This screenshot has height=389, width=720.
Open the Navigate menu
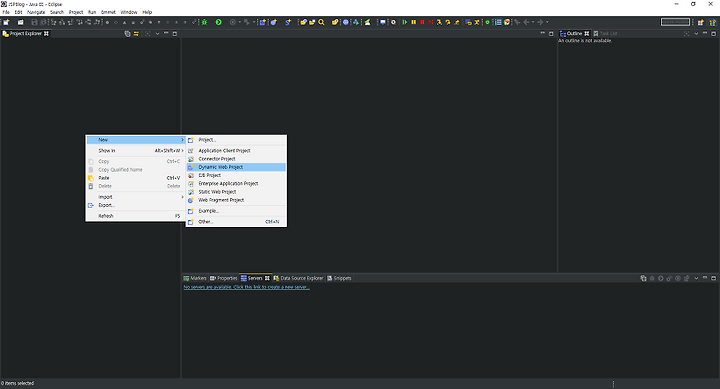coord(36,12)
